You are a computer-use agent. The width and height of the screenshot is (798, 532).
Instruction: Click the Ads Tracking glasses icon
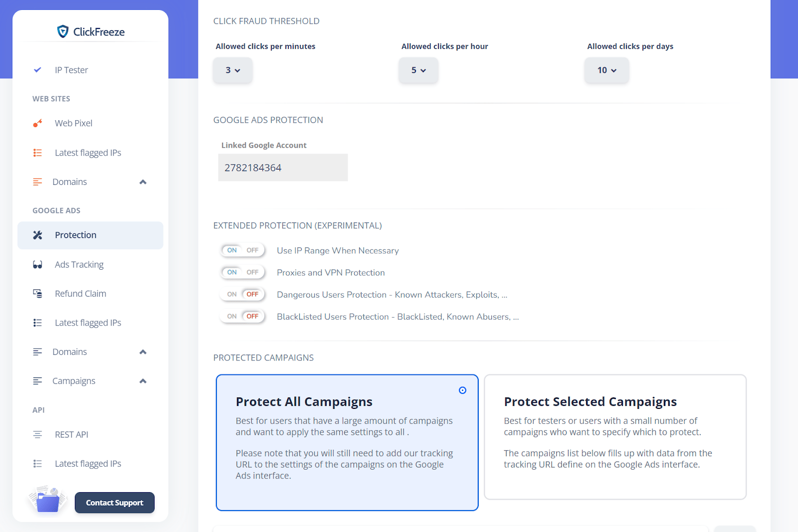pyautogui.click(x=37, y=265)
